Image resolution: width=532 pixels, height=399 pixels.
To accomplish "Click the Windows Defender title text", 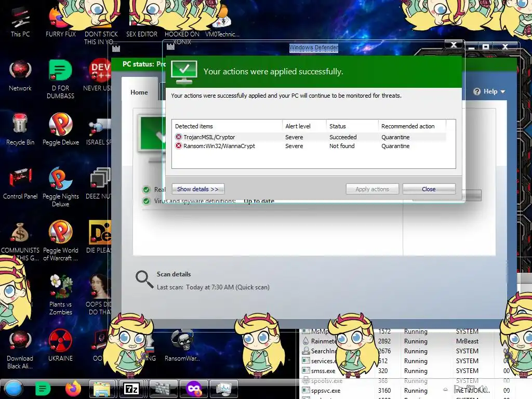I will pyautogui.click(x=313, y=47).
